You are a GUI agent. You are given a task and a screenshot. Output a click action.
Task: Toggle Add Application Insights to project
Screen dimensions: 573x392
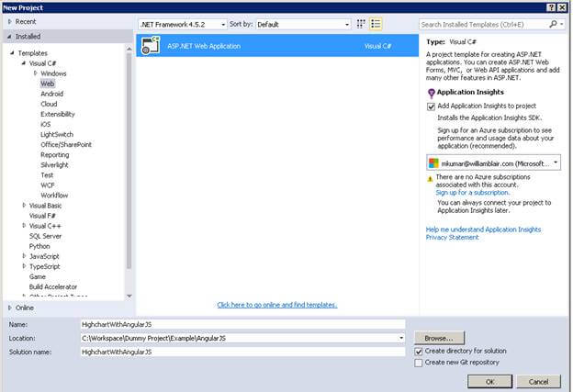pos(432,106)
